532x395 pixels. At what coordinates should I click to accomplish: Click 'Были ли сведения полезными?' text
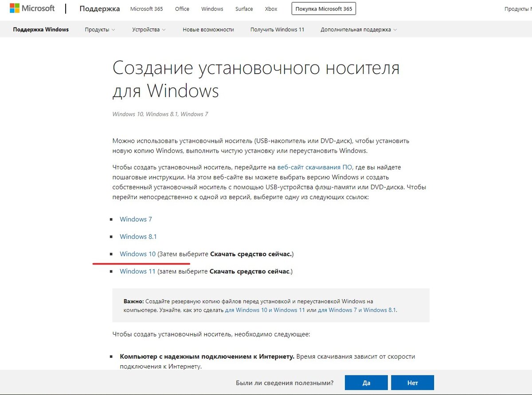(x=285, y=383)
